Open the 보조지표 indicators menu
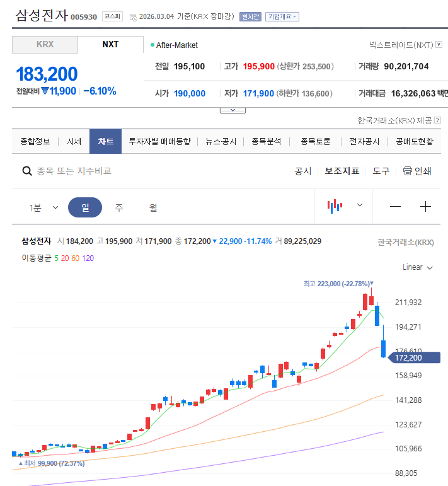Screen dimensions: 448x486 coord(342,171)
